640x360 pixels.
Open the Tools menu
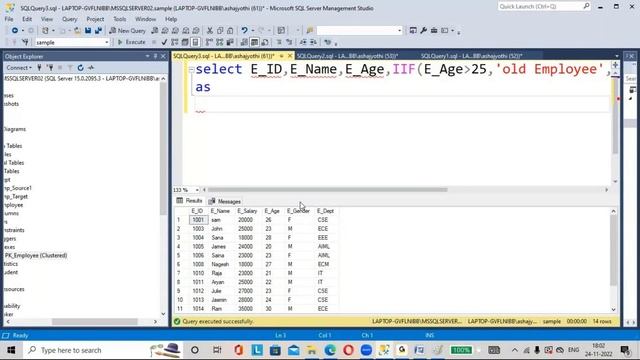click(120, 19)
